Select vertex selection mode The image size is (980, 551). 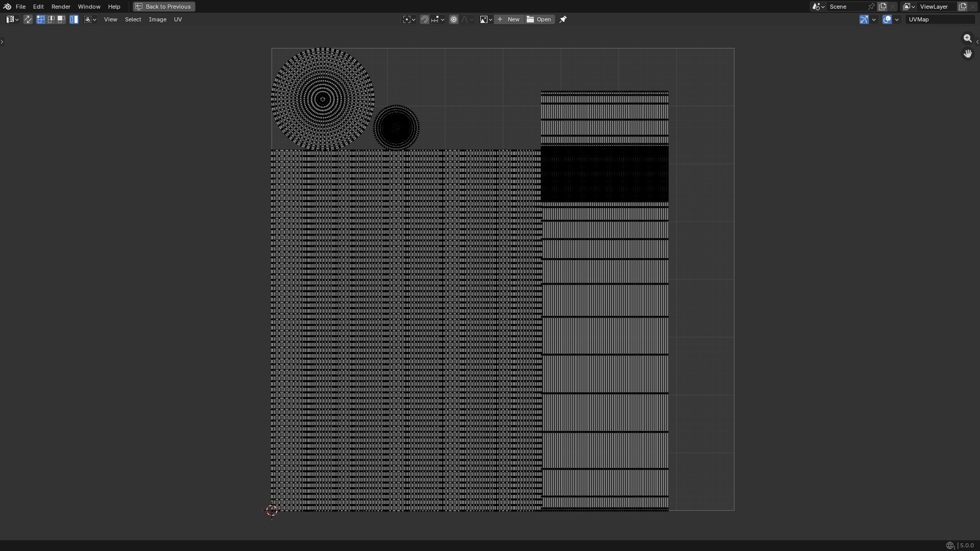(x=41, y=19)
